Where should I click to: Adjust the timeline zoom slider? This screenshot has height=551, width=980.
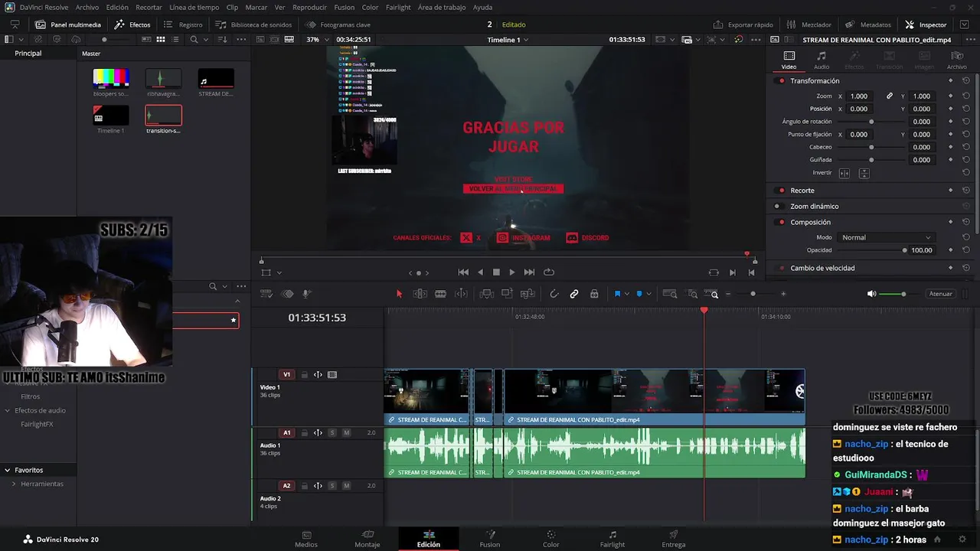[x=753, y=294]
